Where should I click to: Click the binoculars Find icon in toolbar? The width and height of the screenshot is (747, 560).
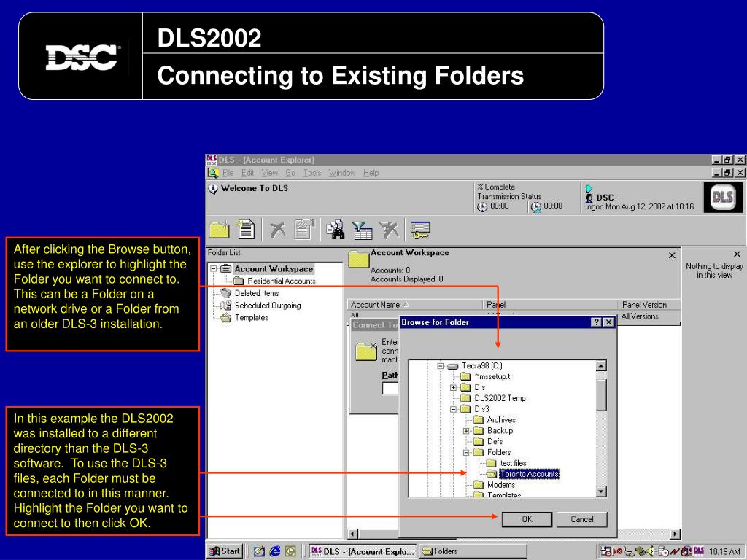coord(336,230)
